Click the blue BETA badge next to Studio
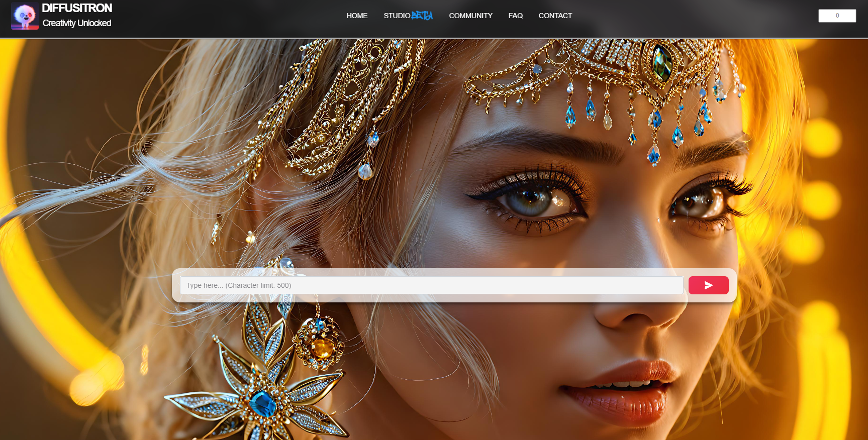868x440 pixels. tap(422, 16)
